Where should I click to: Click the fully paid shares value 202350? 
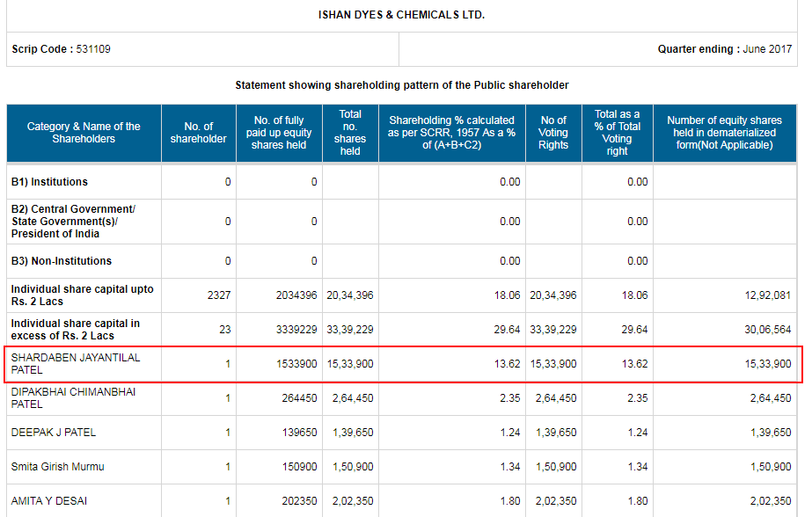(x=299, y=501)
